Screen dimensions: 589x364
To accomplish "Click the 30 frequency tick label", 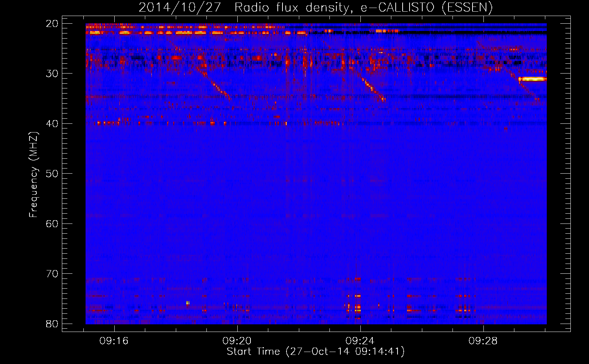I will [52, 74].
